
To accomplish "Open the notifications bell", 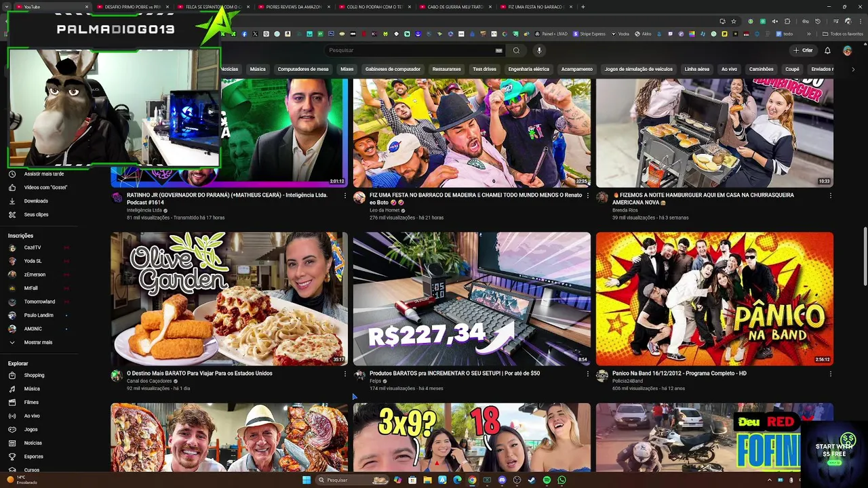I will point(827,50).
